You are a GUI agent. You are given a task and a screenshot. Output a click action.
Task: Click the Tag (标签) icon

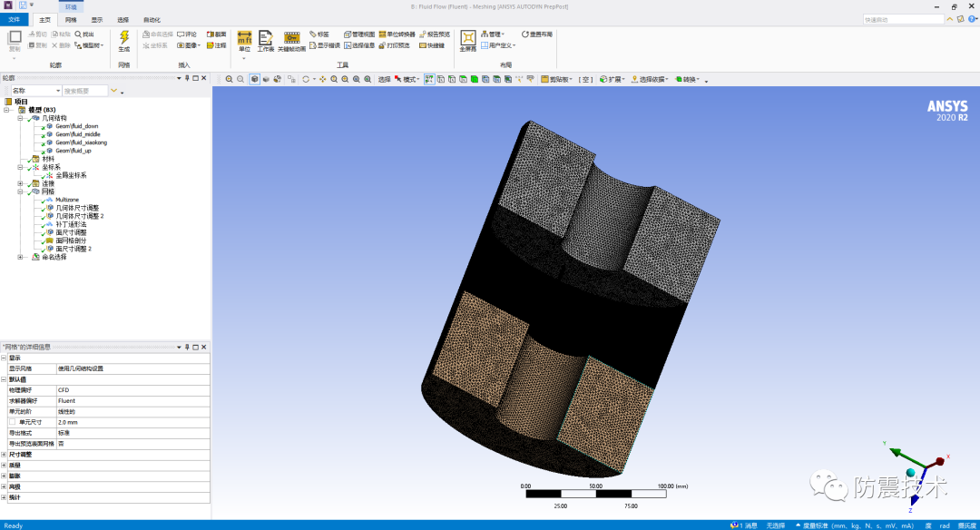pos(321,34)
